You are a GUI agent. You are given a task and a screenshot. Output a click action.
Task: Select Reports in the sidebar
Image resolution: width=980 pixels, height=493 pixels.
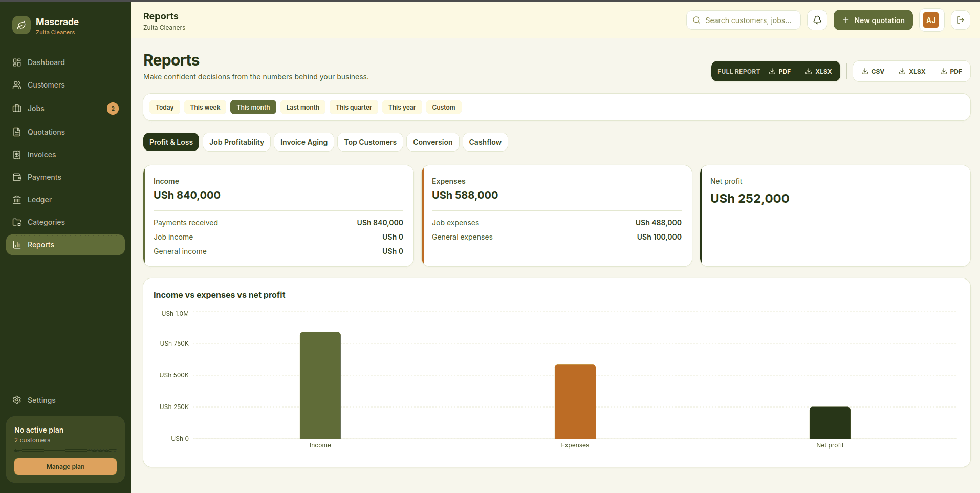(66, 245)
